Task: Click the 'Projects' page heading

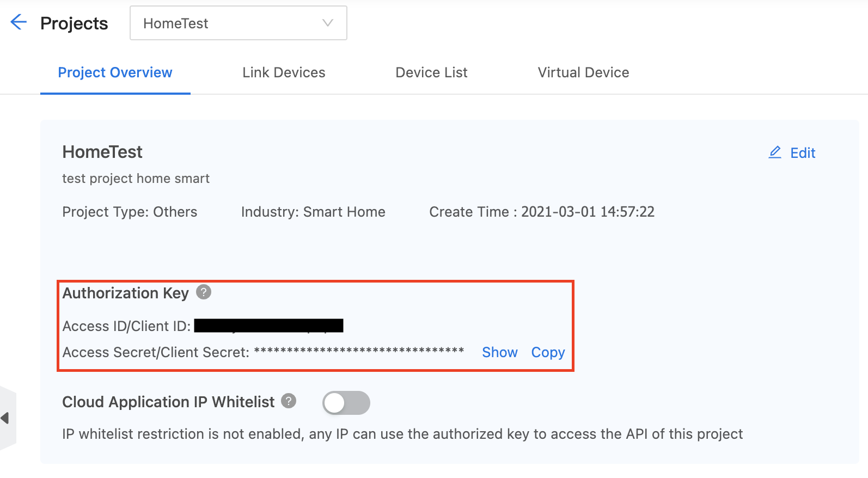Action: (74, 23)
